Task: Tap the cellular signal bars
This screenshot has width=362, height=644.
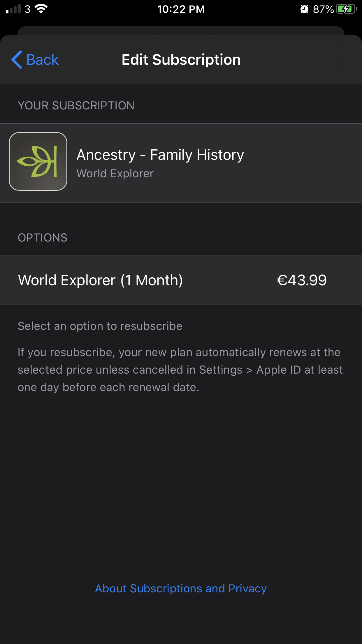Action: pyautogui.click(x=13, y=9)
